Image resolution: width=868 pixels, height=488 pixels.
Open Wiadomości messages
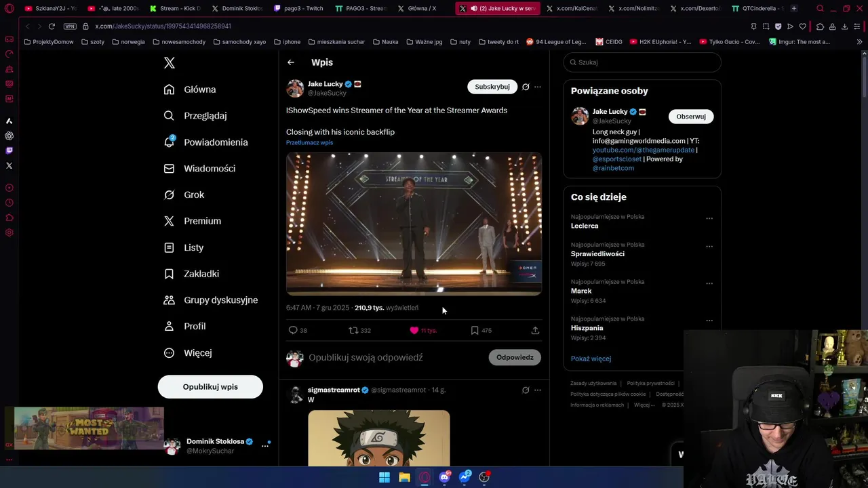pyautogui.click(x=199, y=168)
